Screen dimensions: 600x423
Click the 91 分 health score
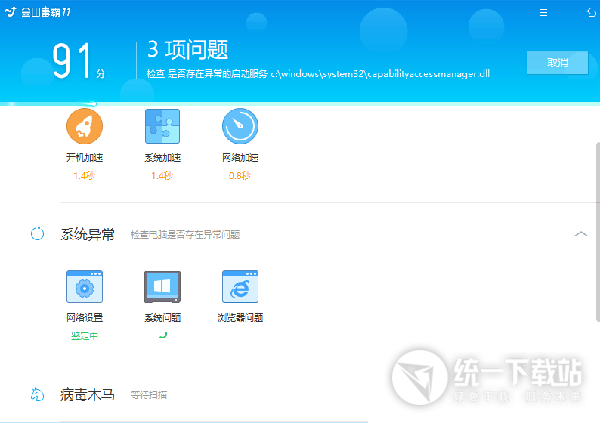[78, 61]
